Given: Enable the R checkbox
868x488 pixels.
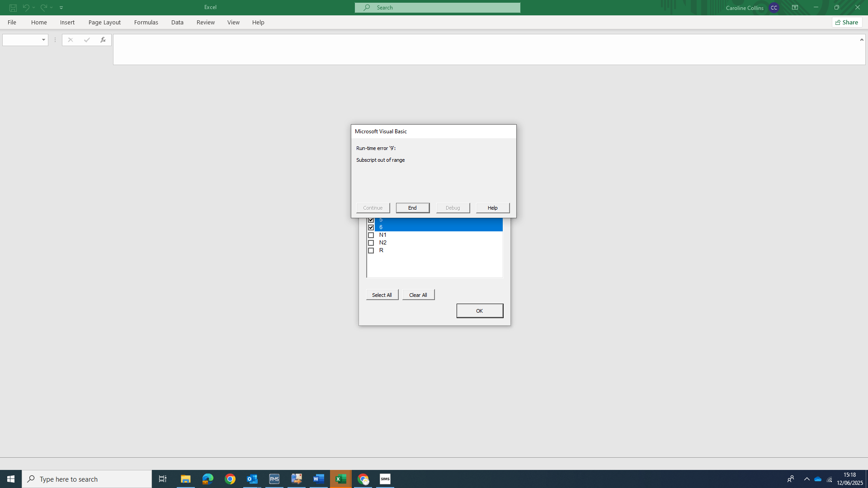Looking at the screenshot, I should 371,250.
